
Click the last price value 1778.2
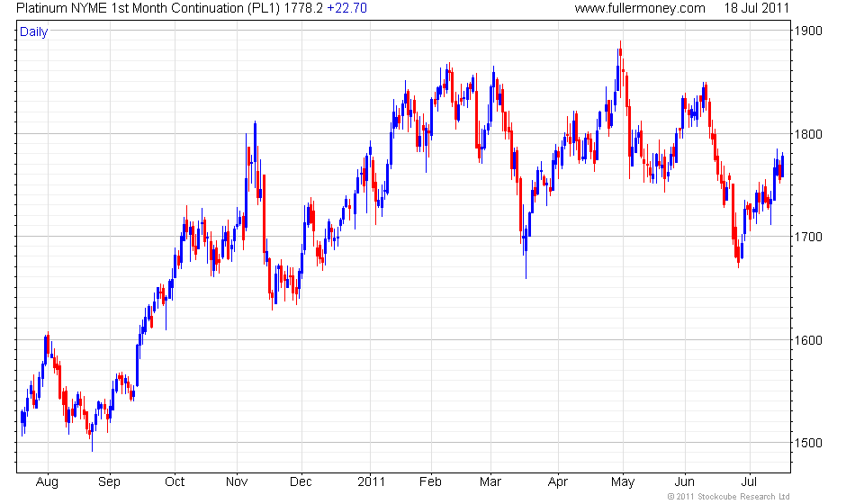click(x=303, y=8)
